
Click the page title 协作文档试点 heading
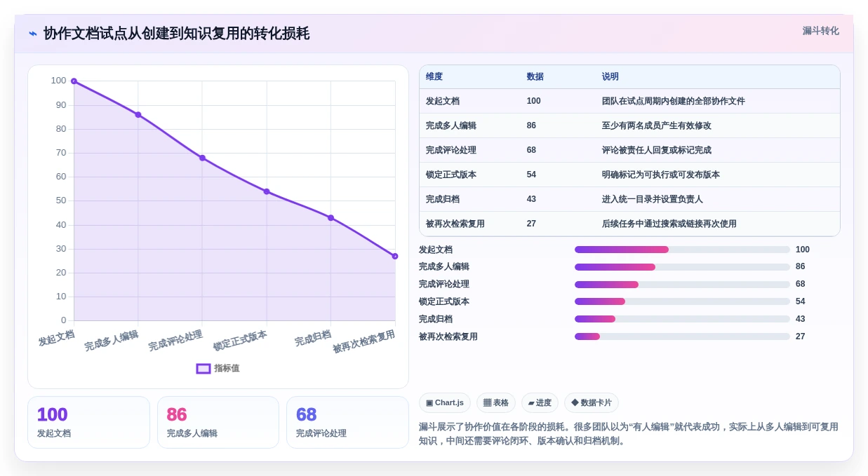click(x=176, y=34)
